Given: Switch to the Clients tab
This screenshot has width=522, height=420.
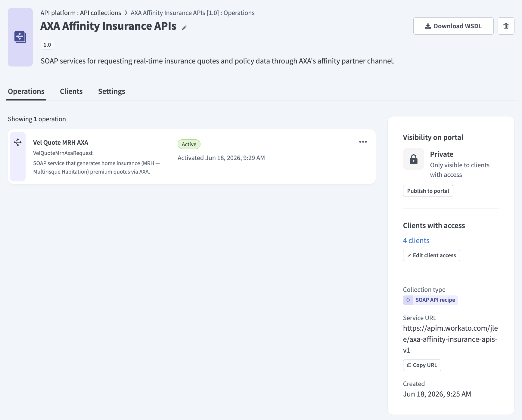Looking at the screenshot, I should click(71, 91).
